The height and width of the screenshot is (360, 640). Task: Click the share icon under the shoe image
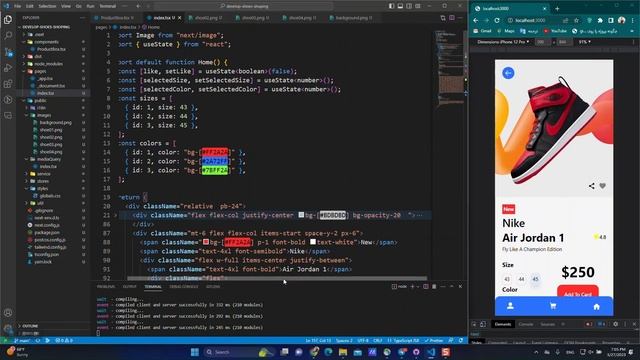pyautogui.click(x=591, y=186)
